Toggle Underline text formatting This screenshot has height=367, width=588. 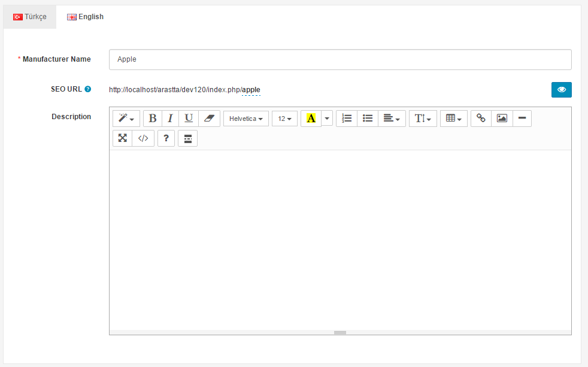tap(189, 119)
